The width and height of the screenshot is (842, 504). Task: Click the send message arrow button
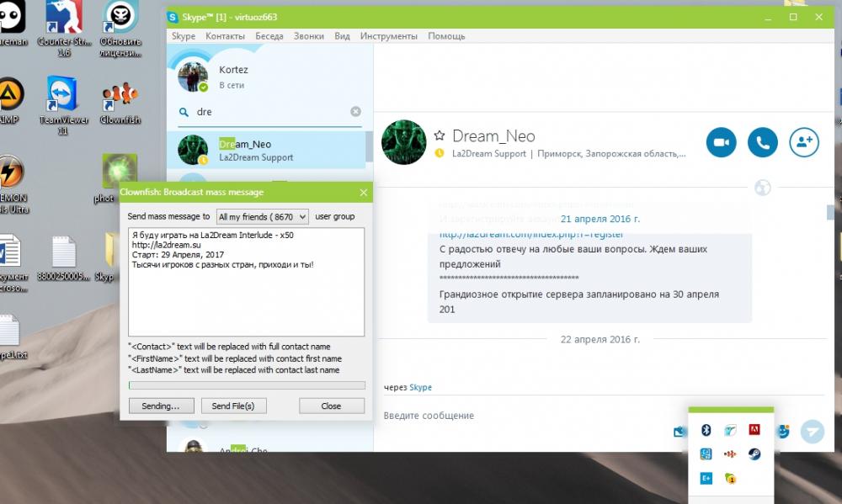(812, 431)
